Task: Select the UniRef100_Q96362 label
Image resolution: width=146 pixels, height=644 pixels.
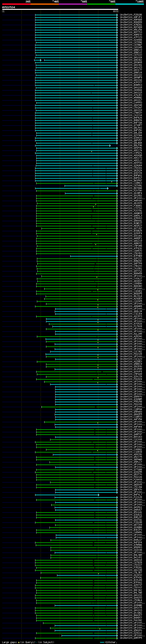Action: pos(131,60)
